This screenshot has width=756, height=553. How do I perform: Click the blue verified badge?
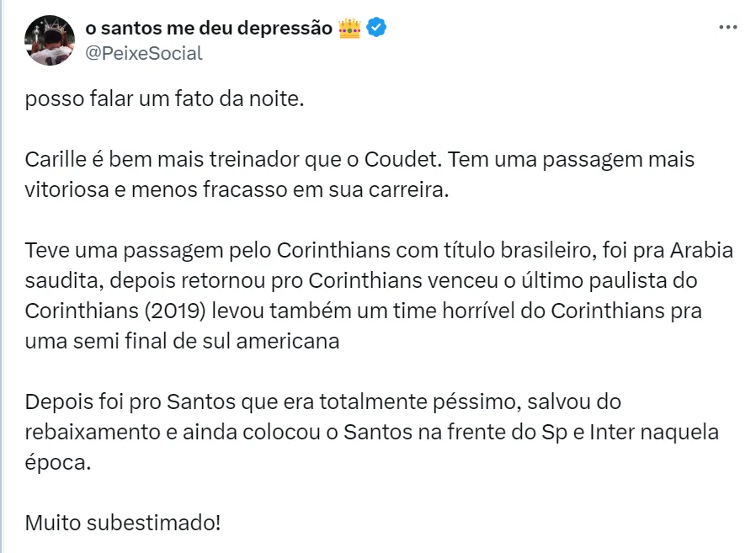pyautogui.click(x=377, y=28)
